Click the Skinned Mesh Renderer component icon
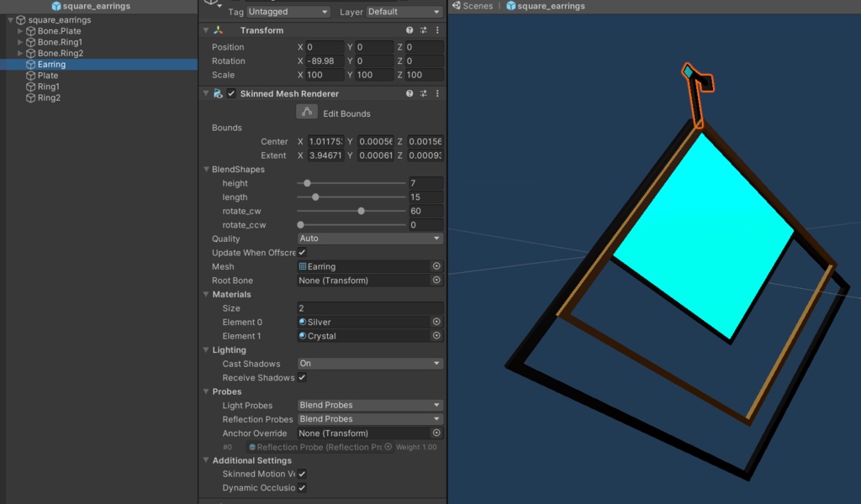Image resolution: width=861 pixels, height=504 pixels. 217,93
